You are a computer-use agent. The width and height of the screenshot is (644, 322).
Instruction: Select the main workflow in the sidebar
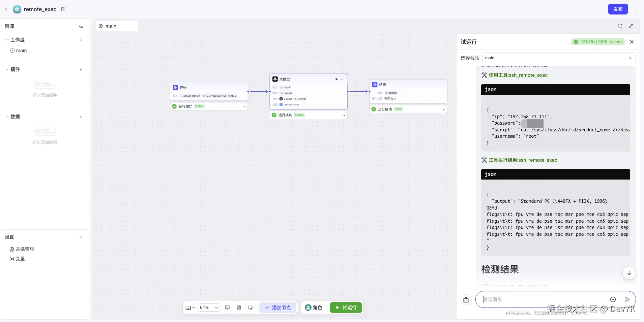pyautogui.click(x=21, y=51)
